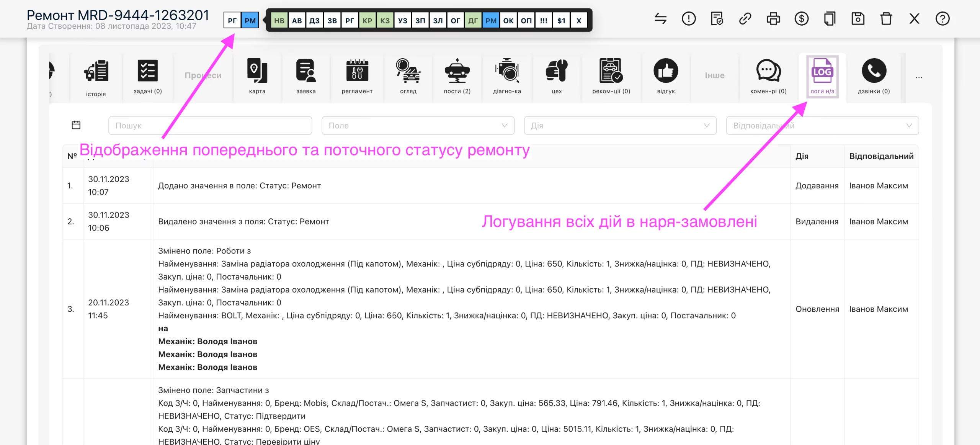Expand the Дія dropdown filter
The width and height of the screenshot is (980, 445).
pos(620,126)
